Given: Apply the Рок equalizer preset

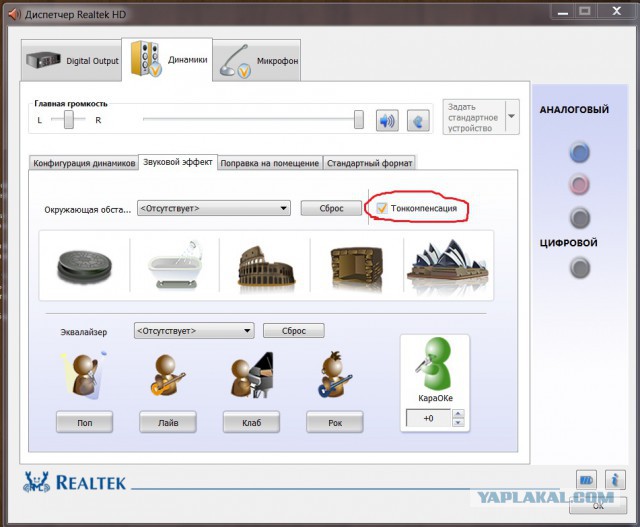Looking at the screenshot, I should (335, 422).
